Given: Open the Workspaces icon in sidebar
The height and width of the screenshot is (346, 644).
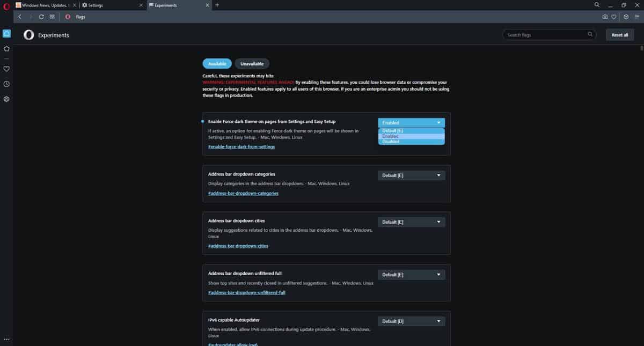Looking at the screenshot, I should coord(6,33).
